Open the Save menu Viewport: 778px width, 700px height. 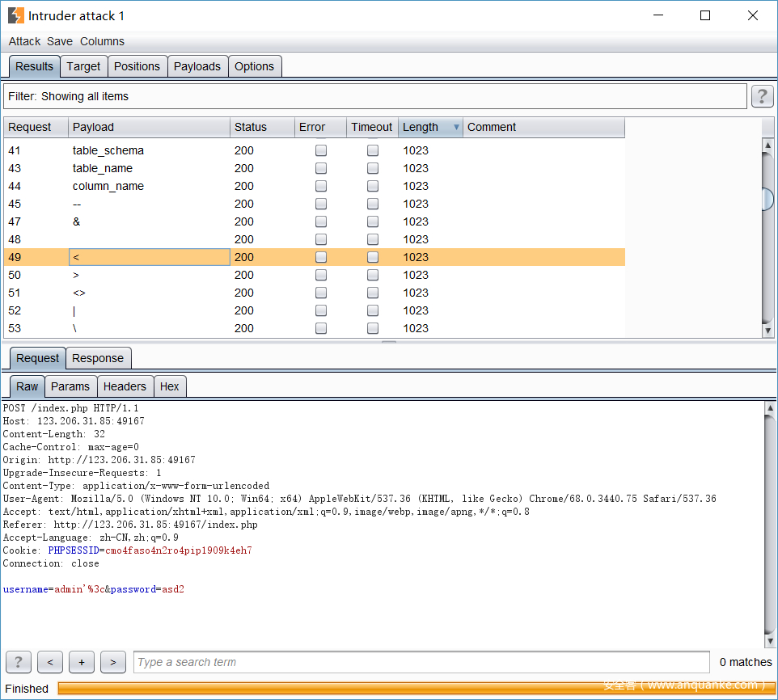coord(60,41)
